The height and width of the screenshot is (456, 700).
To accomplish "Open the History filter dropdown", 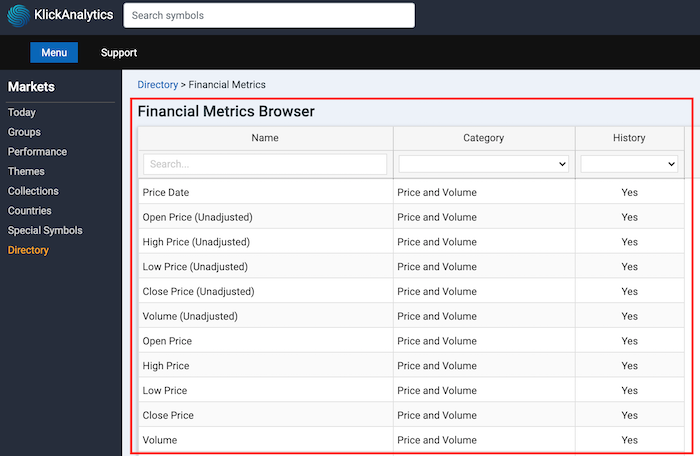I will coord(629,164).
